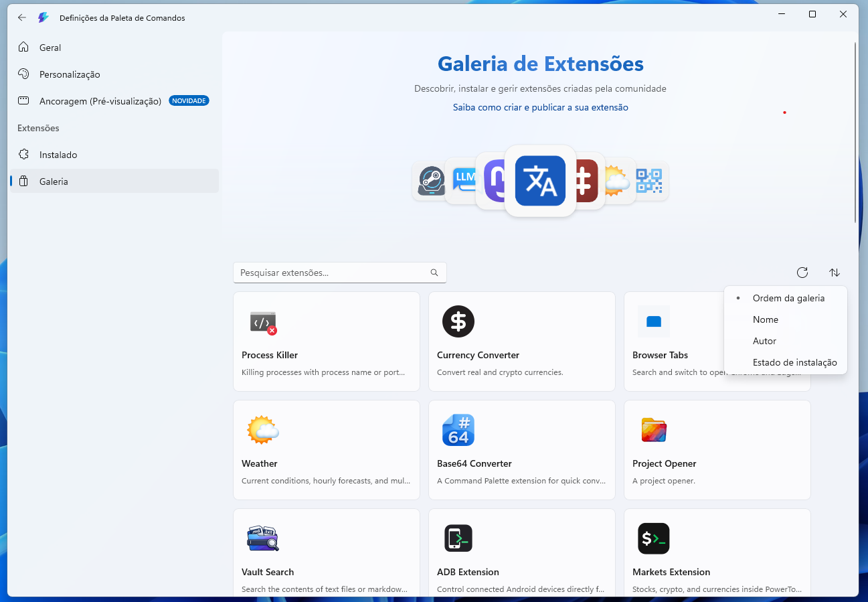Click the back arrow in the title bar

tap(22, 18)
